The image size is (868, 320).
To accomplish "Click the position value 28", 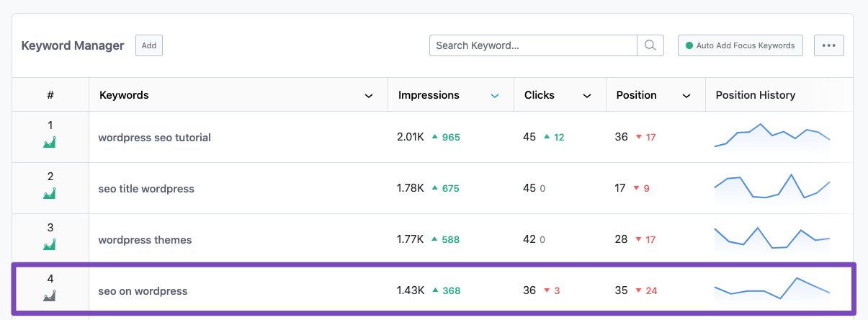I will tap(622, 239).
